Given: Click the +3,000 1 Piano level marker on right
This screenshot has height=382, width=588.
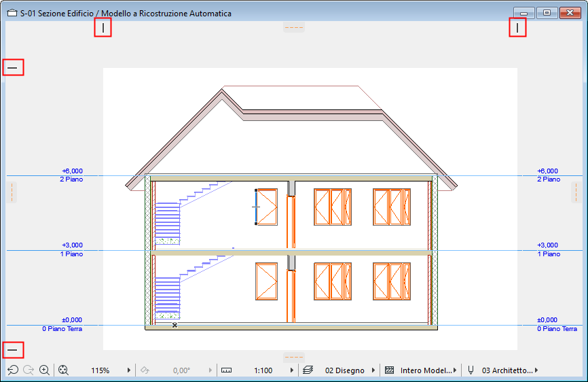Looking at the screenshot, I should [x=548, y=249].
